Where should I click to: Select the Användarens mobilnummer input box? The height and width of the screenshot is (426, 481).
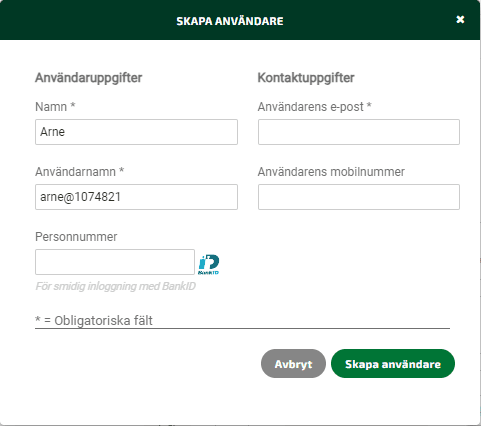pyautogui.click(x=359, y=197)
